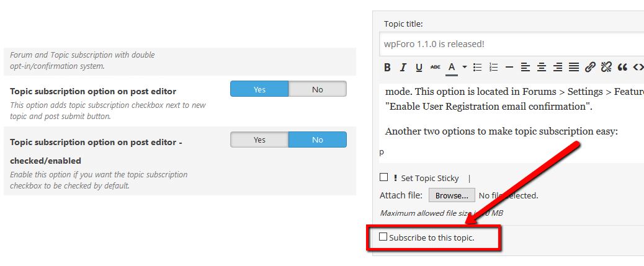Insert a numbered list
The width and height of the screenshot is (644, 266).
(x=494, y=67)
